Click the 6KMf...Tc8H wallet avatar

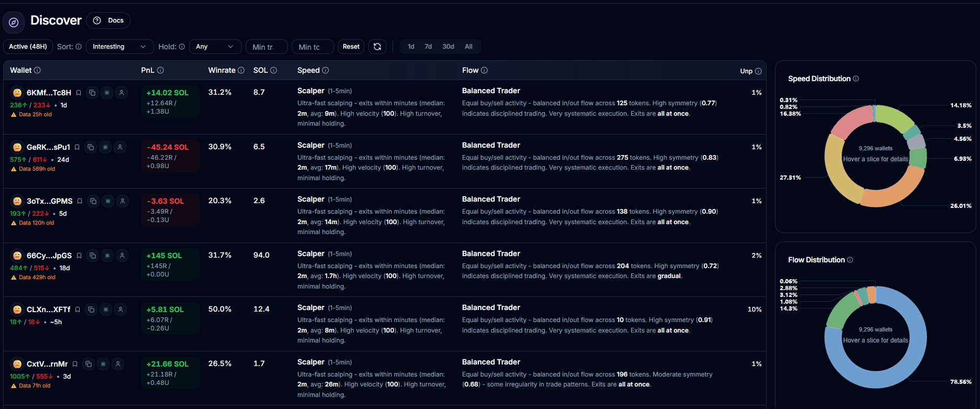click(x=17, y=93)
